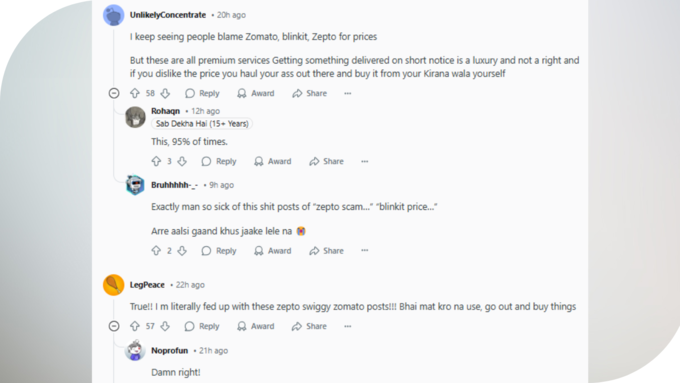Image resolution: width=680 pixels, height=383 pixels.
Task: Open more options on Bruhhhhh-_-'s comment
Action: click(365, 251)
